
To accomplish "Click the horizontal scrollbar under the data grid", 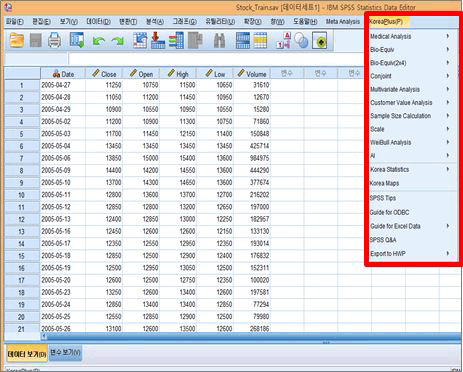I will point(250,336).
